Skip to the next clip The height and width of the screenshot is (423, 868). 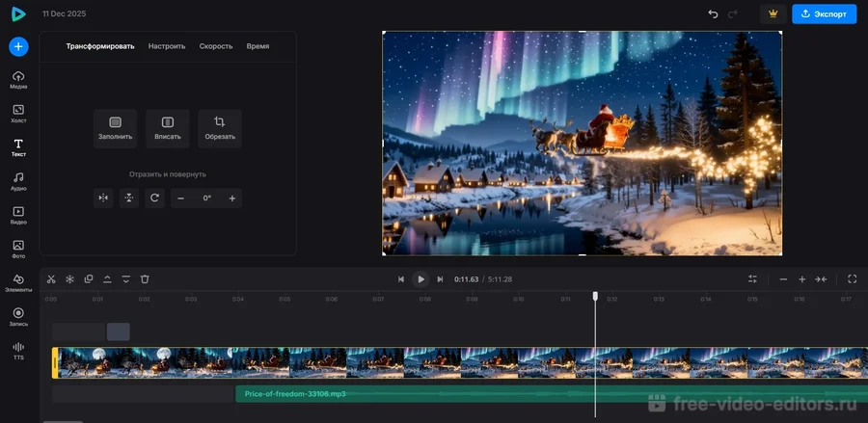click(440, 279)
